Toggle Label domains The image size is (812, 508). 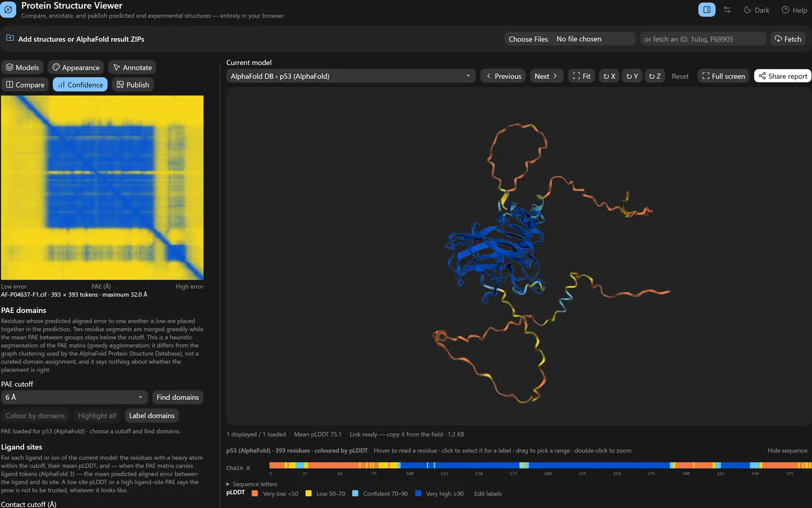tap(151, 416)
